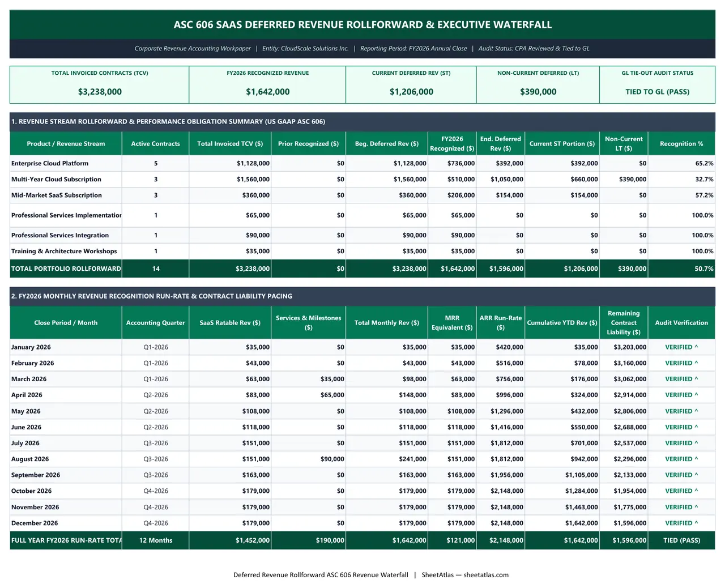The image size is (725, 588).
Task: Click the Active Contracts column header
Action: pyautogui.click(x=156, y=144)
